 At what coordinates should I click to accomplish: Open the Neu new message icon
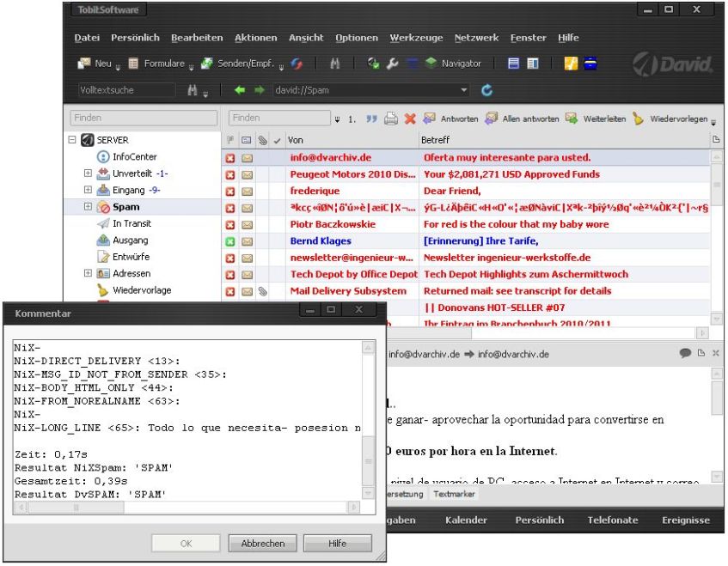click(x=84, y=64)
